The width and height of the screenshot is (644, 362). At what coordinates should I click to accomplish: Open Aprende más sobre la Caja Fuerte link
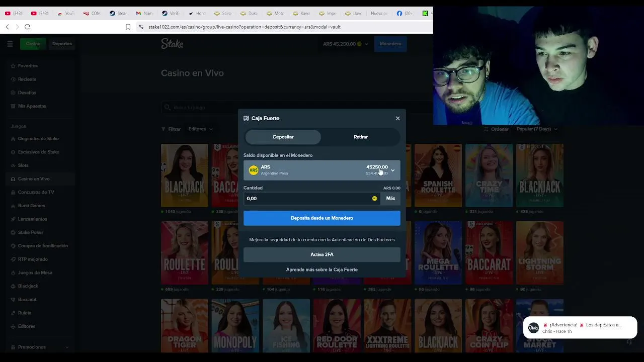(322, 269)
